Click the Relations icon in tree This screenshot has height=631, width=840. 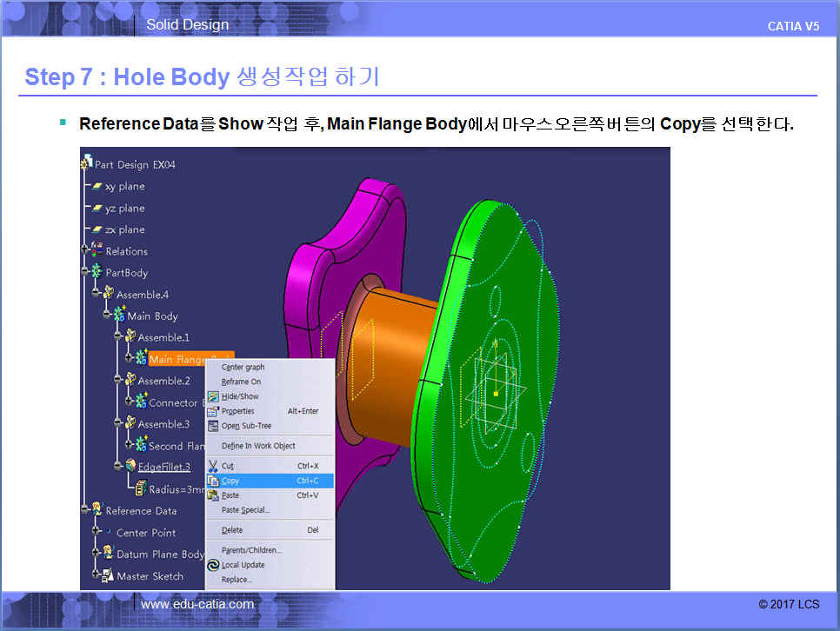pyautogui.click(x=97, y=251)
